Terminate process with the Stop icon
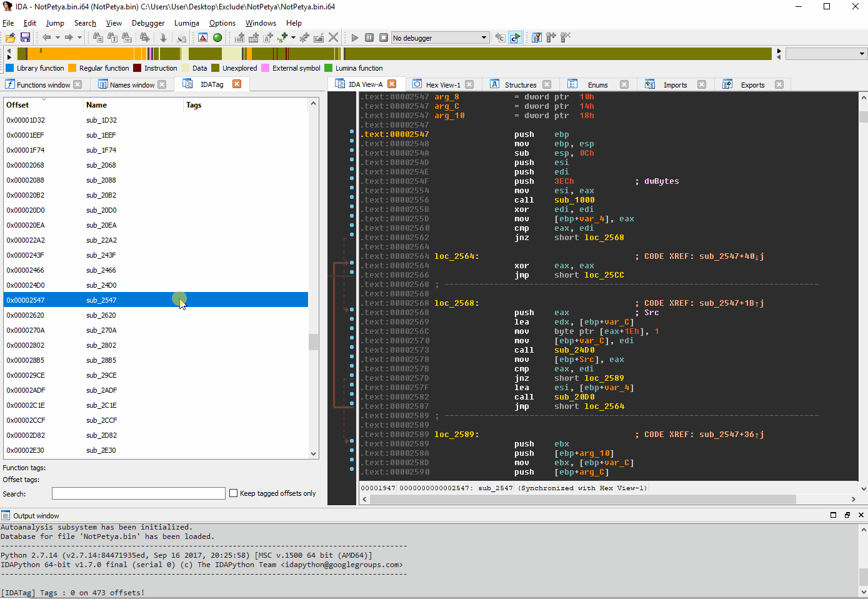 [x=384, y=38]
